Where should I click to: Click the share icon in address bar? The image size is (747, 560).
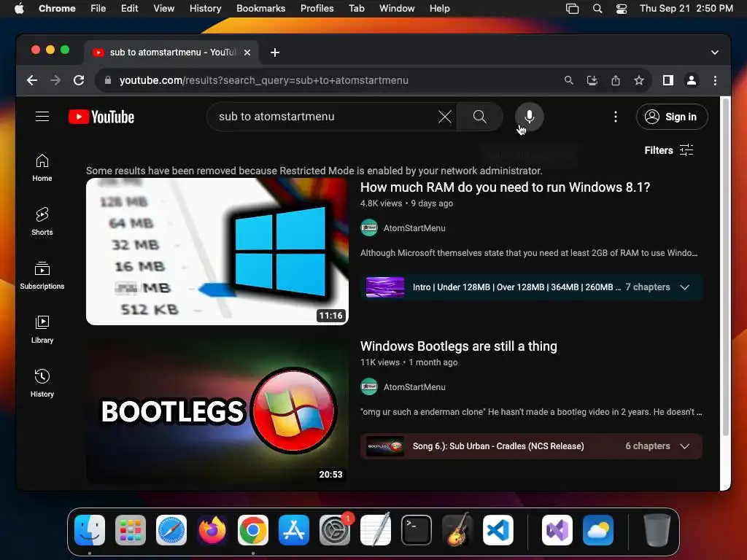point(616,80)
